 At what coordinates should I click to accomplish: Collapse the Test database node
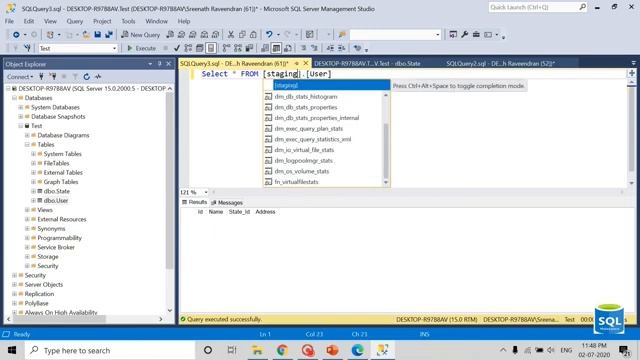point(21,126)
